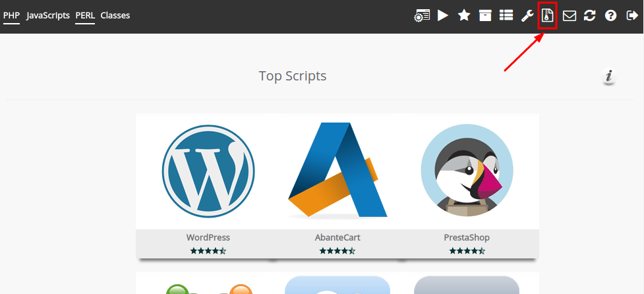The width and height of the screenshot is (644, 294).
Task: Click the AbanteCart script name
Action: pyautogui.click(x=337, y=237)
